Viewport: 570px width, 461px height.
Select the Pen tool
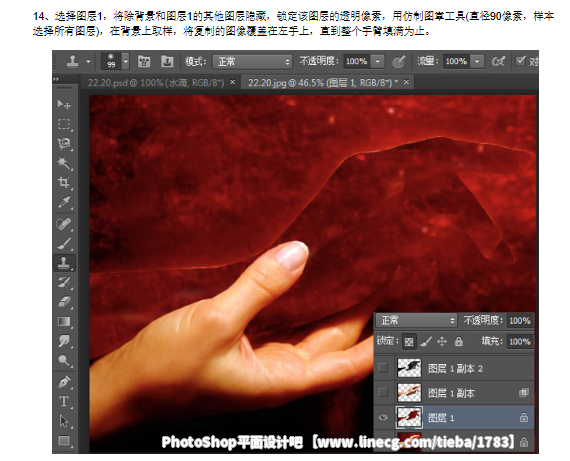pyautogui.click(x=64, y=382)
